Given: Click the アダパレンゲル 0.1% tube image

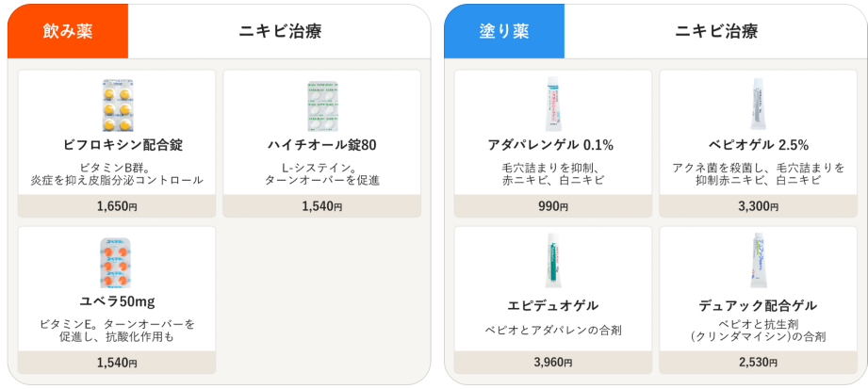Looking at the screenshot, I should tap(551, 104).
